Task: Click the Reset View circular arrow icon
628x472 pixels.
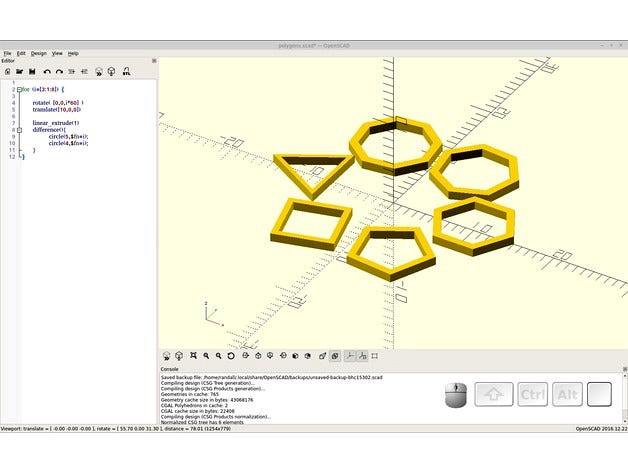Action: pos(231,356)
